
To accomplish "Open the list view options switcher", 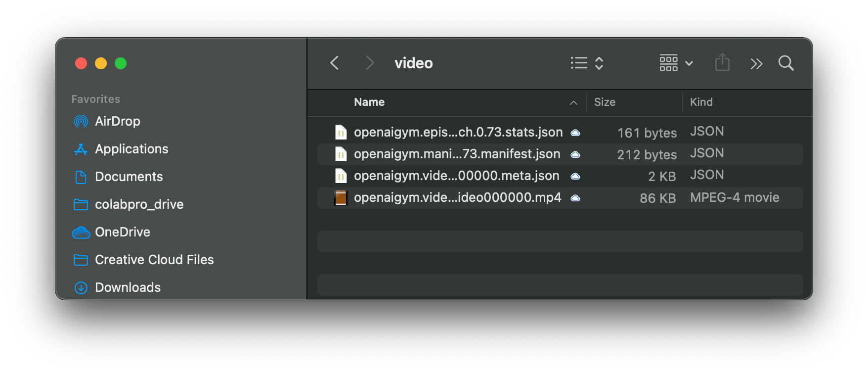I will [x=587, y=63].
